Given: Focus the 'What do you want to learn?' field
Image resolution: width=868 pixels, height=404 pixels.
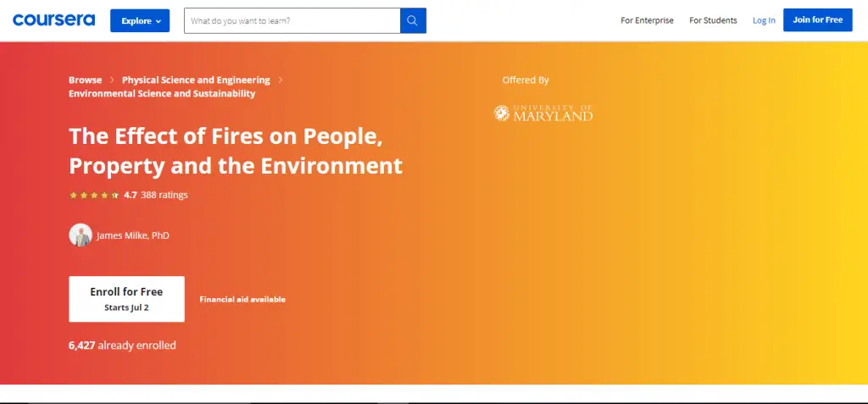Looking at the screenshot, I should 292,20.
